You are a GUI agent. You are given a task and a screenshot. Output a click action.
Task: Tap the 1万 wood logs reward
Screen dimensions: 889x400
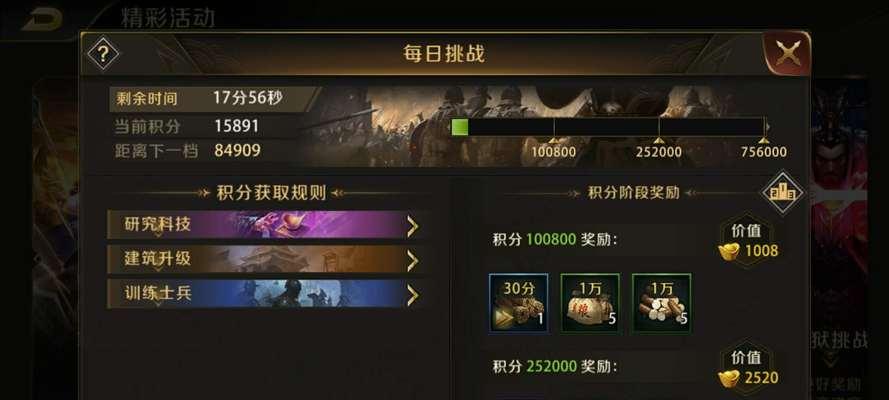point(661,303)
